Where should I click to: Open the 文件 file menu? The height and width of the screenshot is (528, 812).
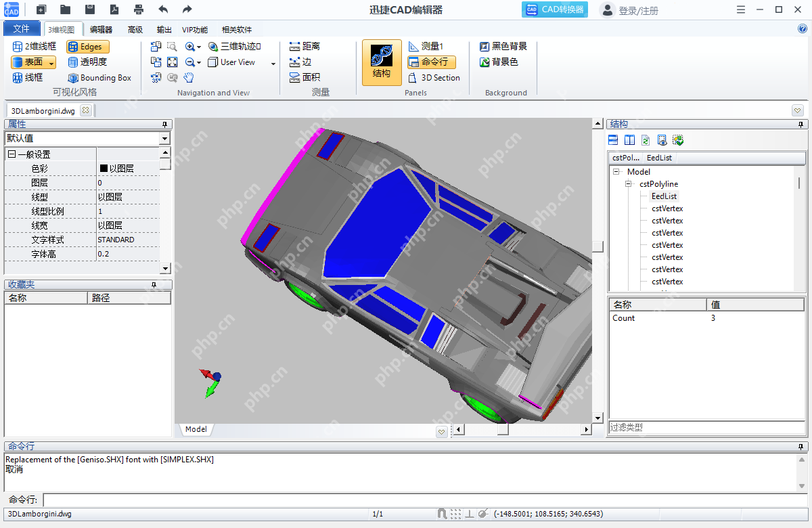click(22, 28)
